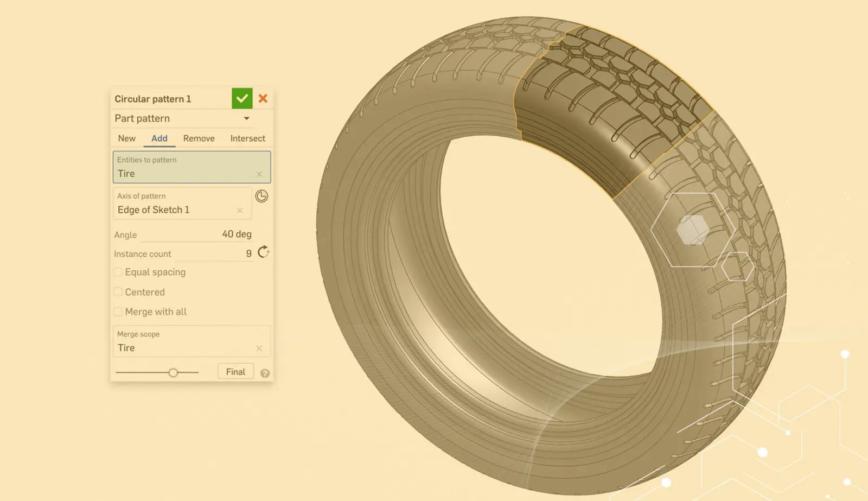
Task: Cancel the dialog with the orange X
Action: coord(263,99)
